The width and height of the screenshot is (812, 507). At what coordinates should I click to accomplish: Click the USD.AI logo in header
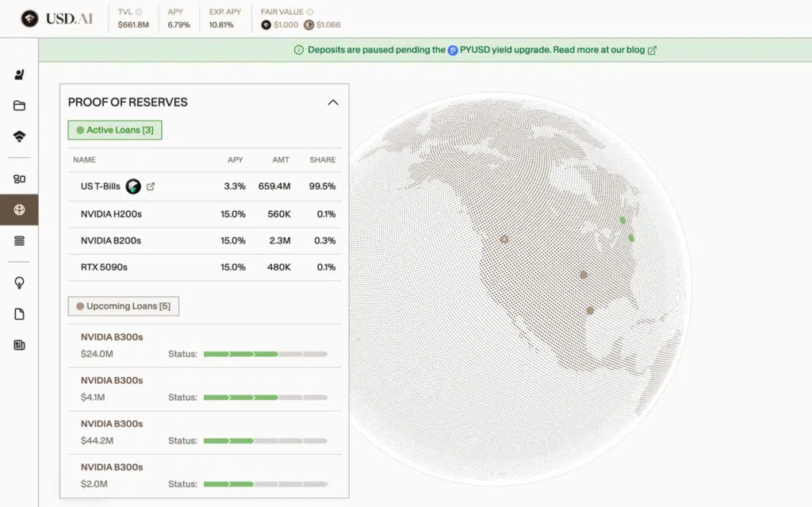57,18
